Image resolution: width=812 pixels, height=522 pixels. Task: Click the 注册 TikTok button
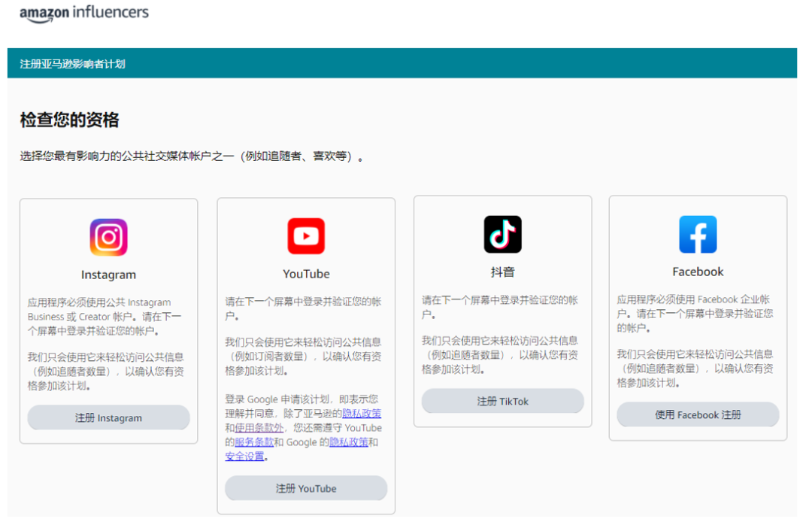[x=502, y=401]
